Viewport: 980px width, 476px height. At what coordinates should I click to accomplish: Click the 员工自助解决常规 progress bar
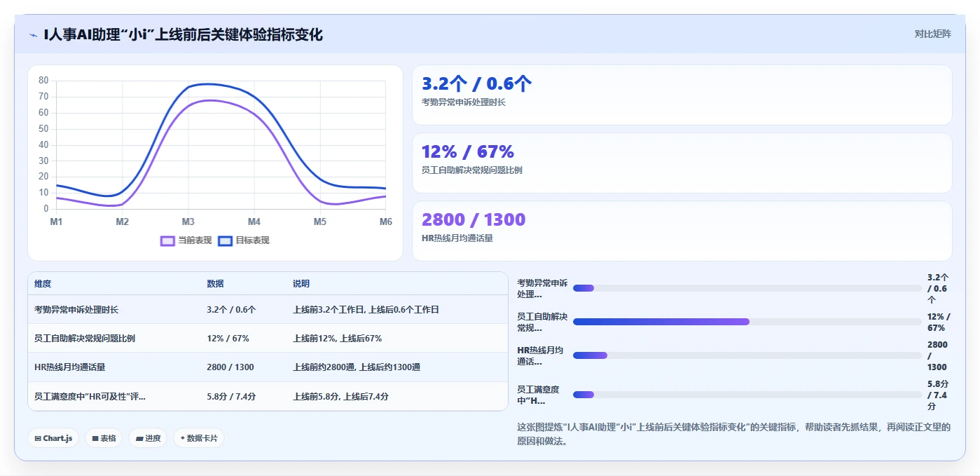pyautogui.click(x=747, y=322)
